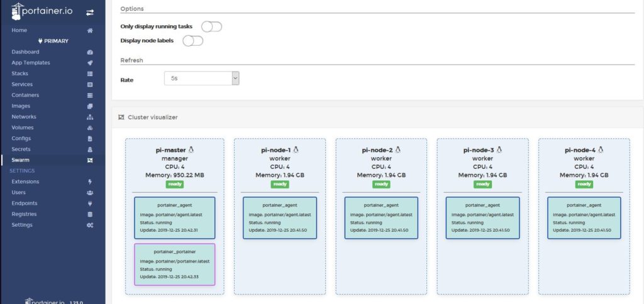
Task: Go to Images in the sidebar
Action: coord(21,106)
